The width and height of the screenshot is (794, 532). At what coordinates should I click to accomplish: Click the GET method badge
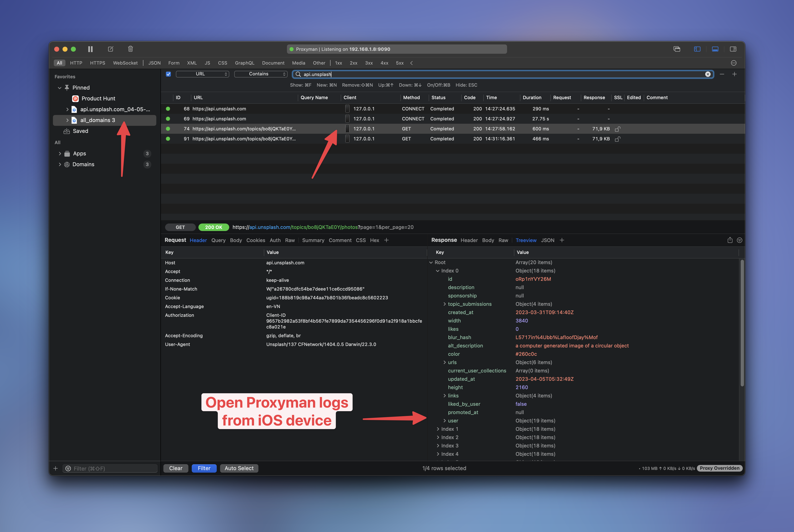(180, 227)
